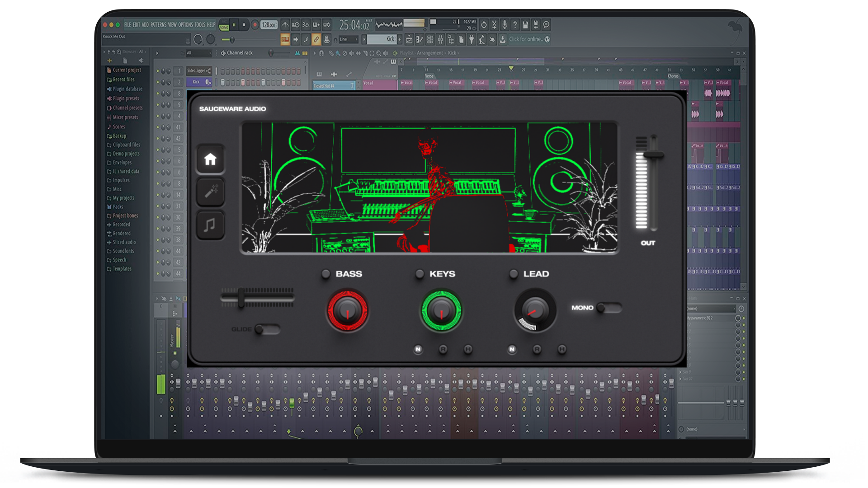Open the OPTIONS menu
Screen dimensions: 868x488
pos(185,25)
